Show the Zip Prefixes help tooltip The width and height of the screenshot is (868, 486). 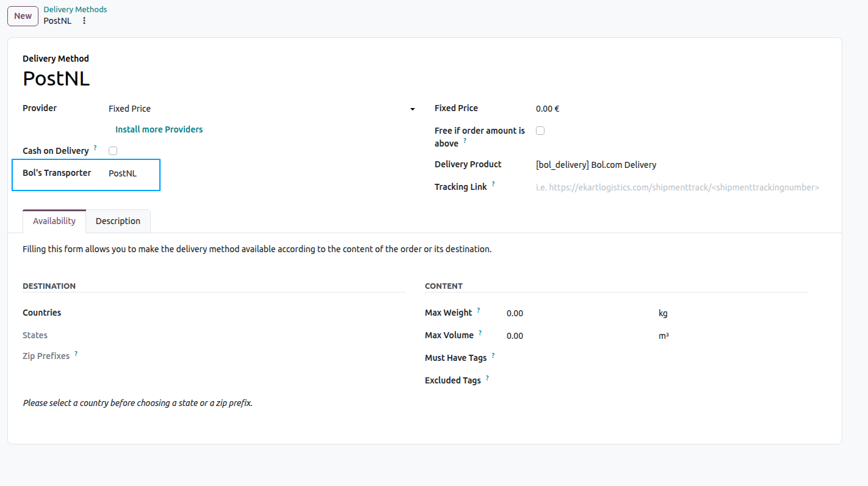(76, 353)
